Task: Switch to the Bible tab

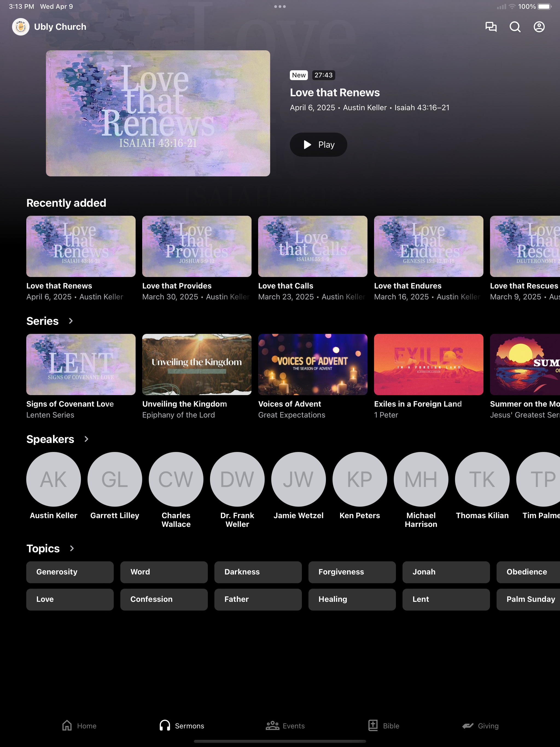Action: tap(384, 726)
